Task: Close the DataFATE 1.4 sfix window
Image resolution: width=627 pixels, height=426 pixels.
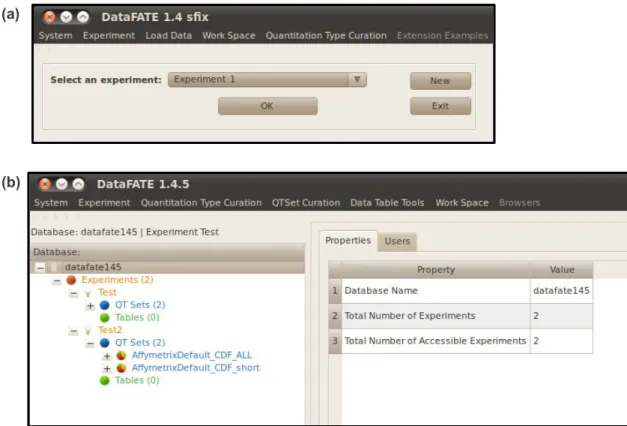Action: [49, 17]
